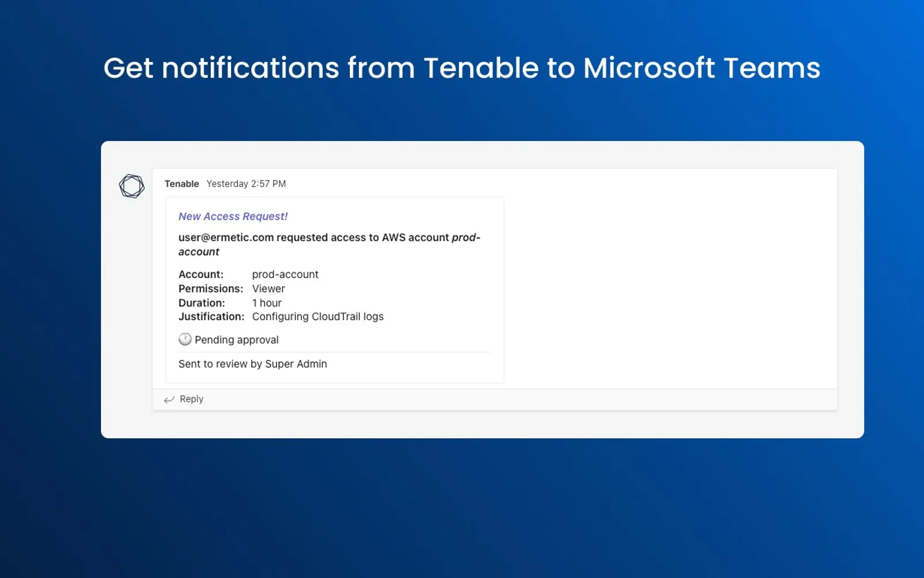Click the Reply arrow icon
Viewport: 924px width, 578px height.
point(169,399)
